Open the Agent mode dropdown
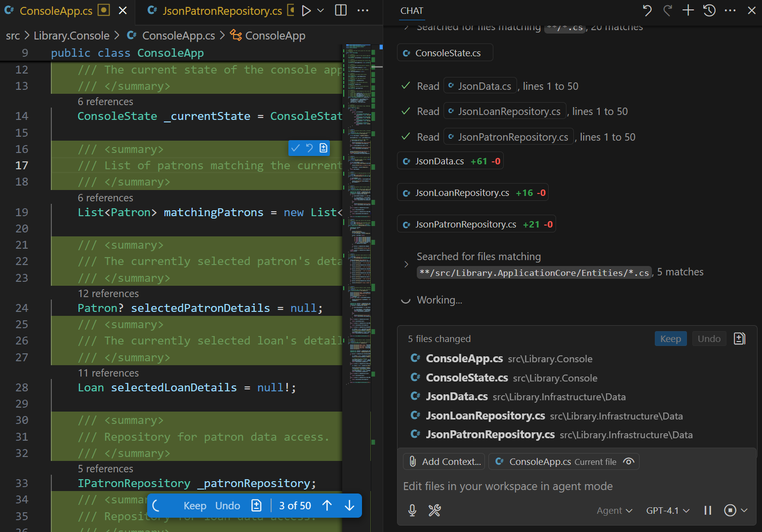 614,510
